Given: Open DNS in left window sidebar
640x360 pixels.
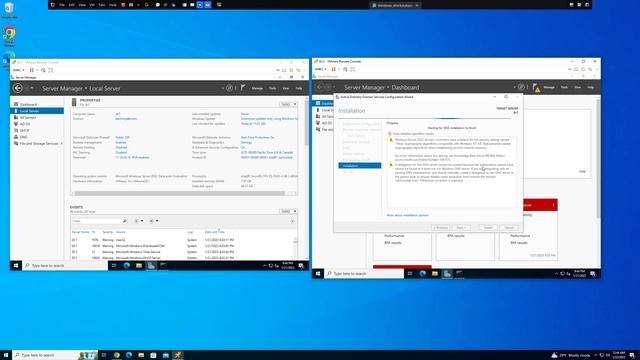Looking at the screenshot, I should 24,137.
